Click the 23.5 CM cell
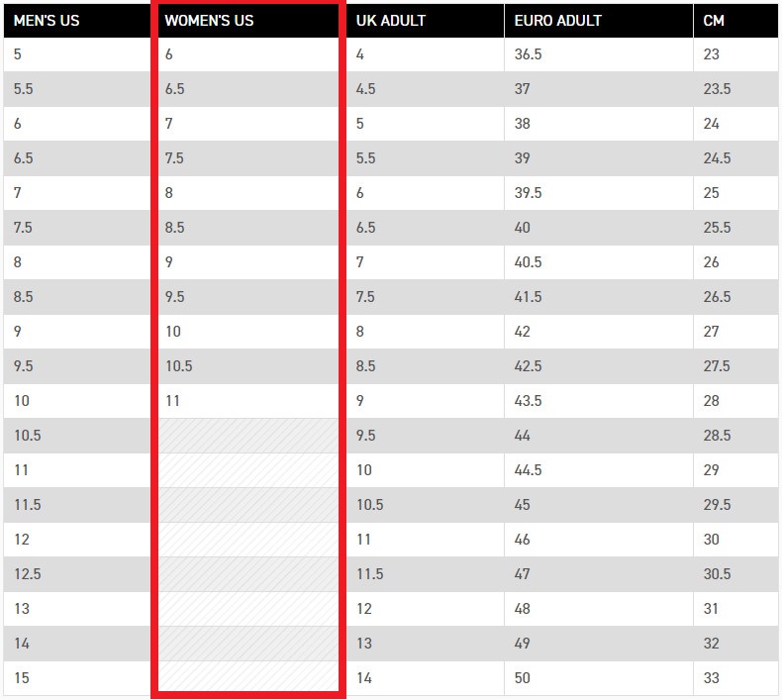The image size is (782, 700). (735, 89)
